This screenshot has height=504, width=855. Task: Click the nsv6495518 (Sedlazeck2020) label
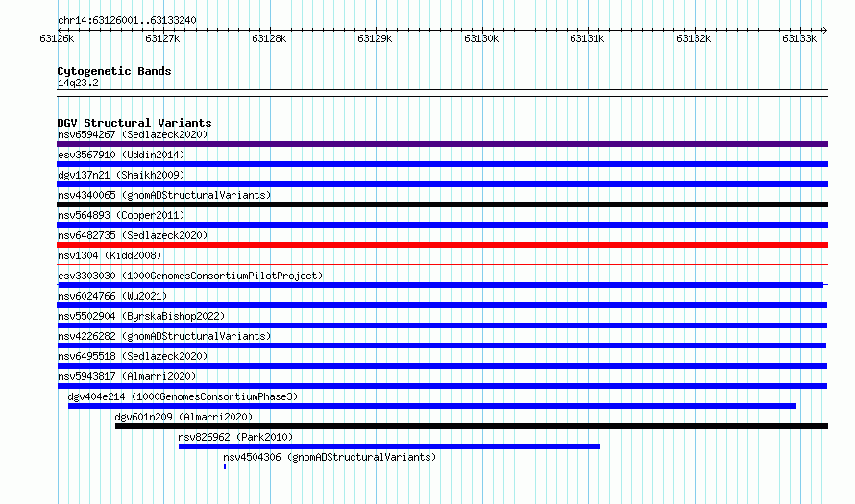133,356
